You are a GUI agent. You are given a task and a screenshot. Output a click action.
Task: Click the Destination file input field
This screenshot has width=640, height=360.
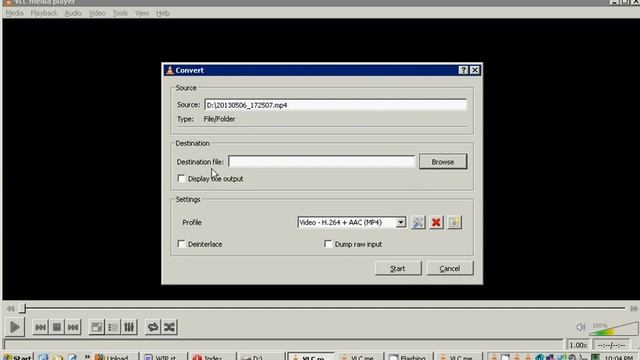coord(322,162)
